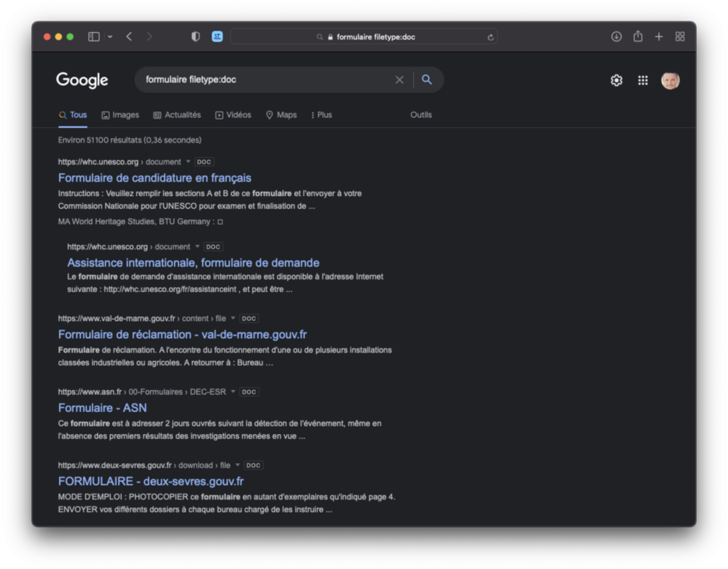Expand arrow beside the indented whc.unesco.org URL
This screenshot has height=569, width=728.
[x=198, y=246]
